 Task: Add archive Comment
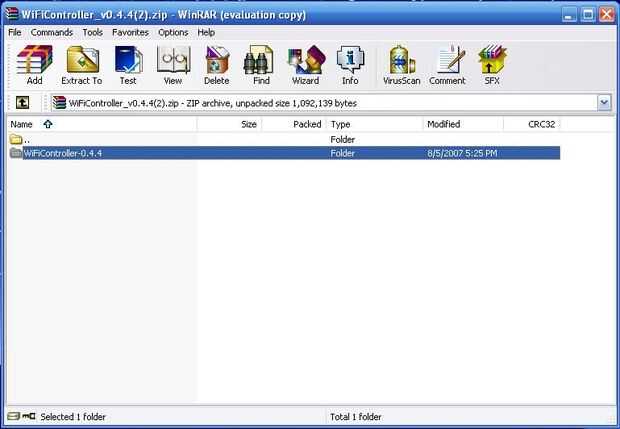click(x=448, y=64)
